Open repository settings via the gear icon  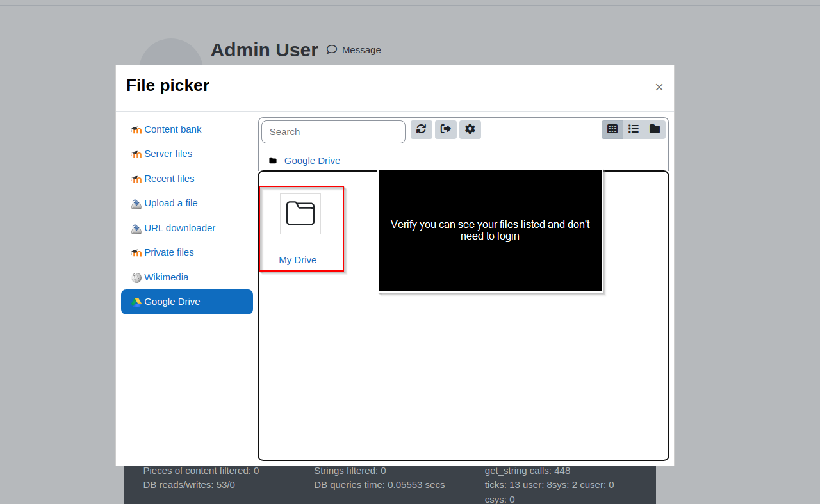pyautogui.click(x=470, y=129)
